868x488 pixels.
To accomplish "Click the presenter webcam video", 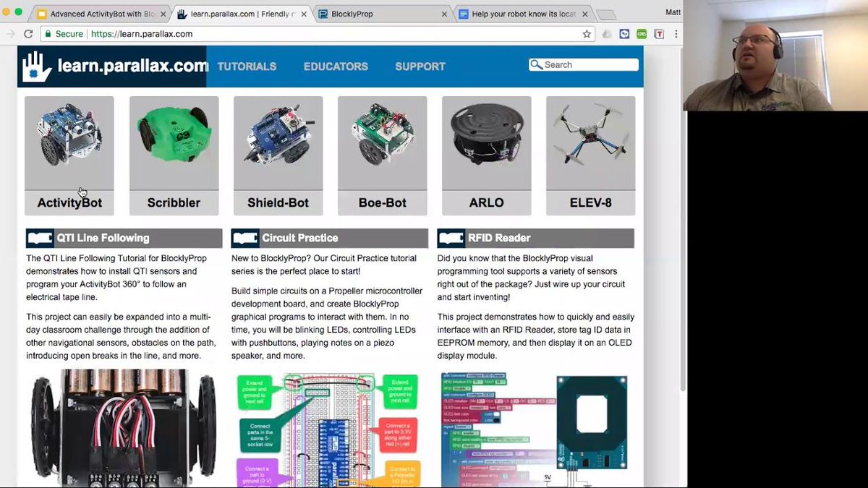I will coord(775,56).
